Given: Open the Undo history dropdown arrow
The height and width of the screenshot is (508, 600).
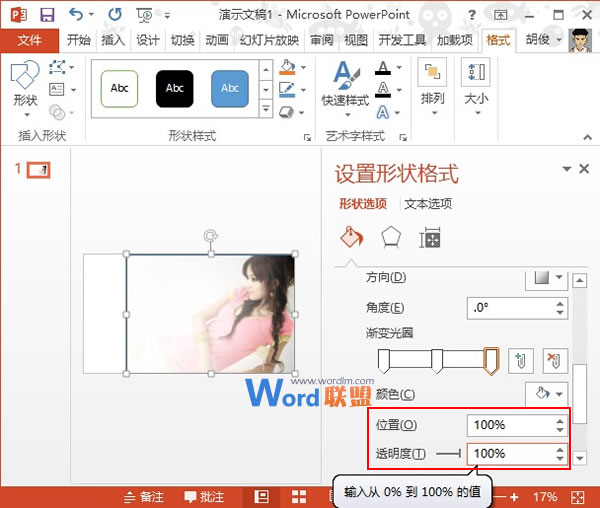Looking at the screenshot, I should coord(91,15).
